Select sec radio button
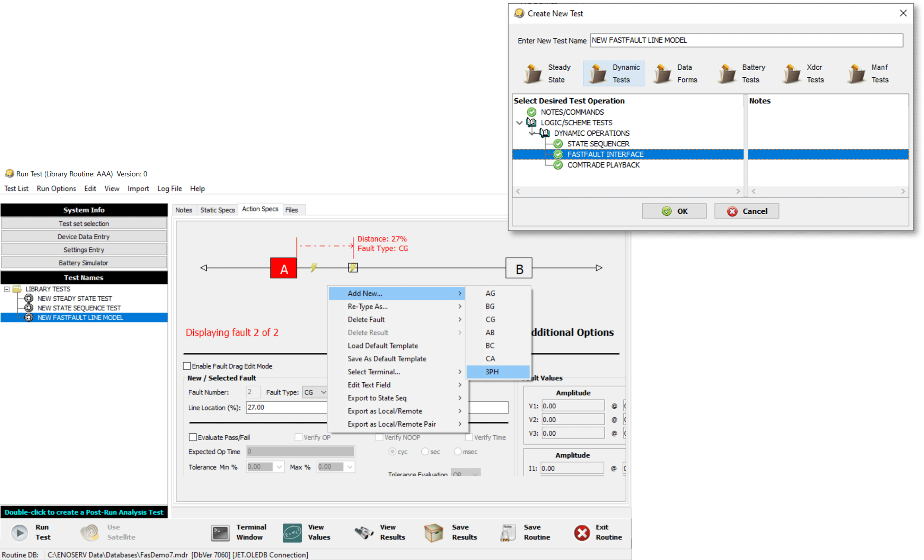This screenshot has width=924, height=560. click(425, 451)
